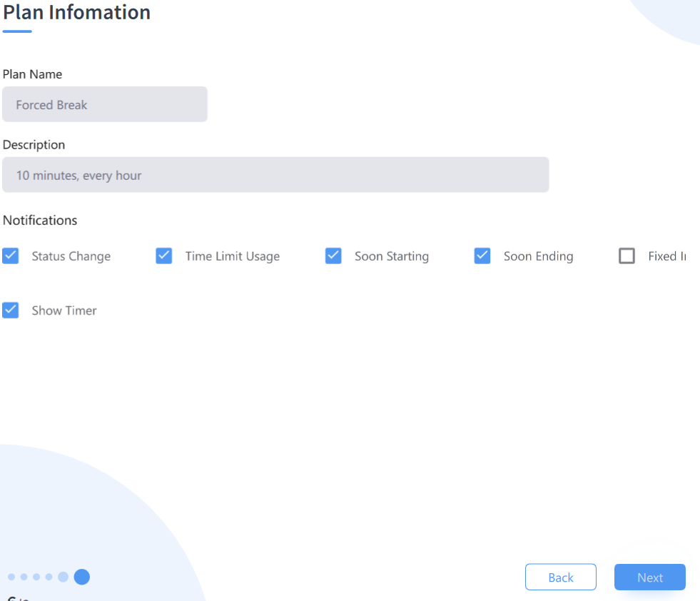This screenshot has width=700, height=601.
Task: Turn off the Show Timer checkbox
Action: click(11, 310)
